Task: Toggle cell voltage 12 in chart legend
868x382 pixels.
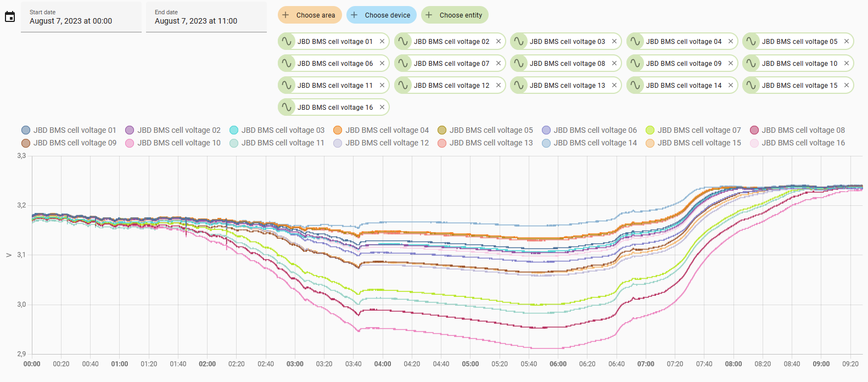Action: [x=381, y=143]
